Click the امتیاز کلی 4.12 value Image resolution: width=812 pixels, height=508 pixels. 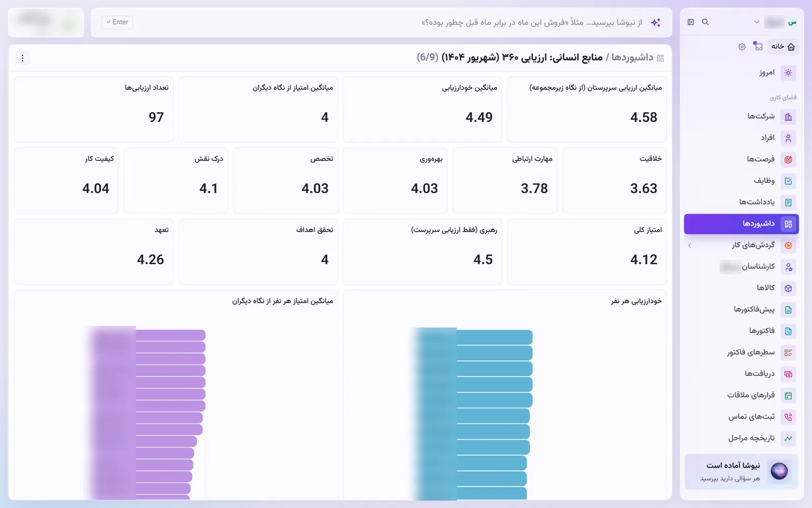(644, 260)
